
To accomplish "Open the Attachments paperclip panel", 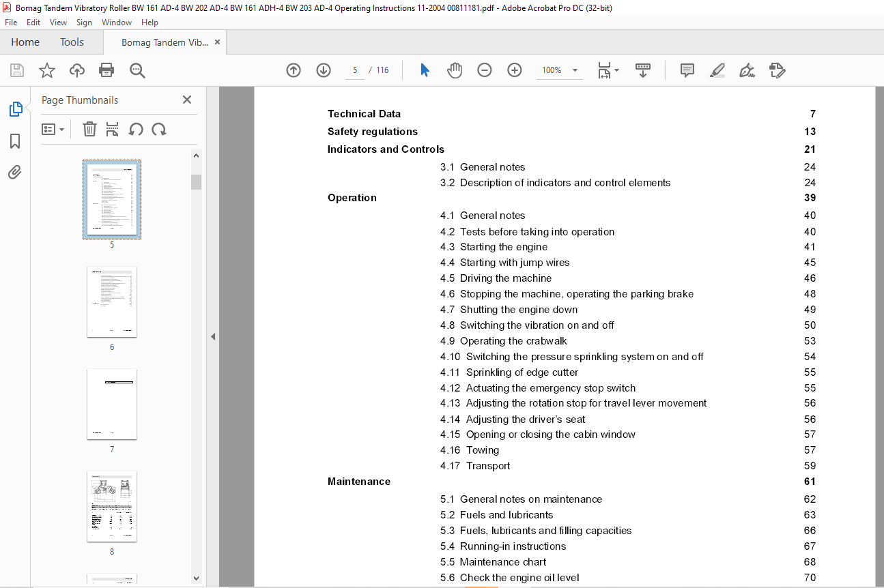I will pos(15,173).
